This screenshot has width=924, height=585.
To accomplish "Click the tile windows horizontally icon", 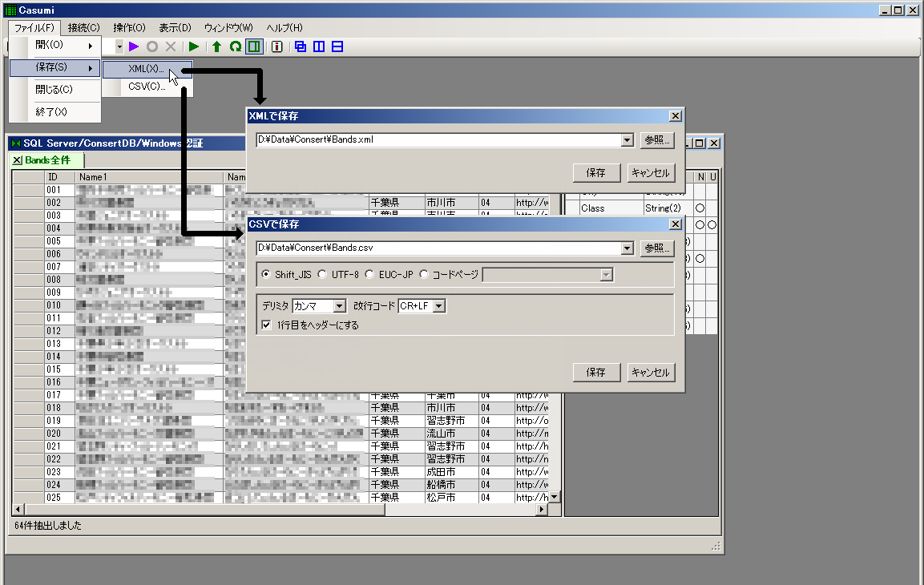I will [x=337, y=46].
